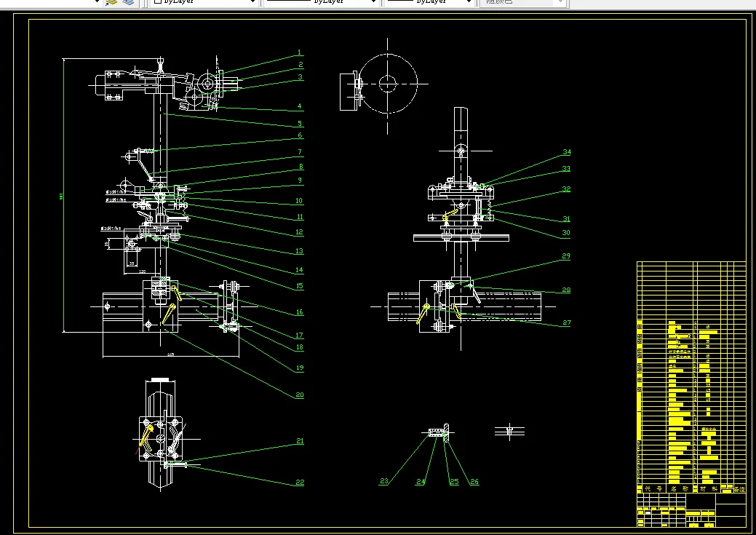Click the 名称 header in parts table
The width and height of the screenshot is (756, 535).
(x=680, y=488)
